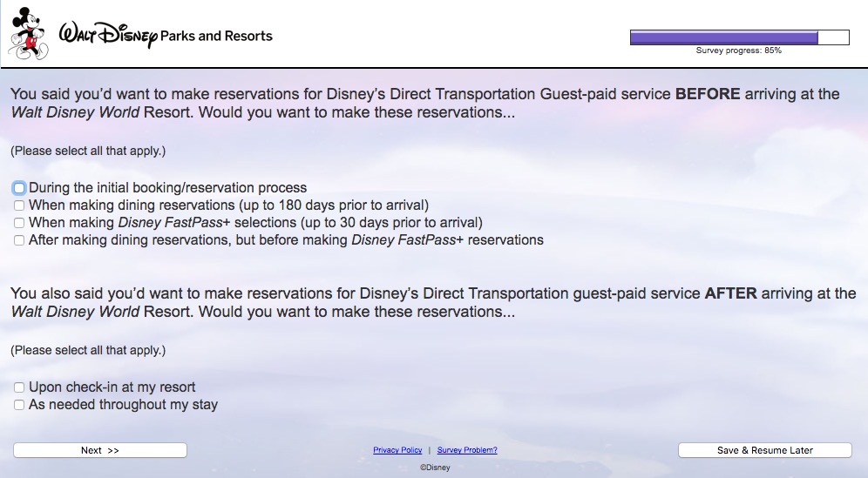Click the survey progress bar
868x478 pixels.
(740, 37)
